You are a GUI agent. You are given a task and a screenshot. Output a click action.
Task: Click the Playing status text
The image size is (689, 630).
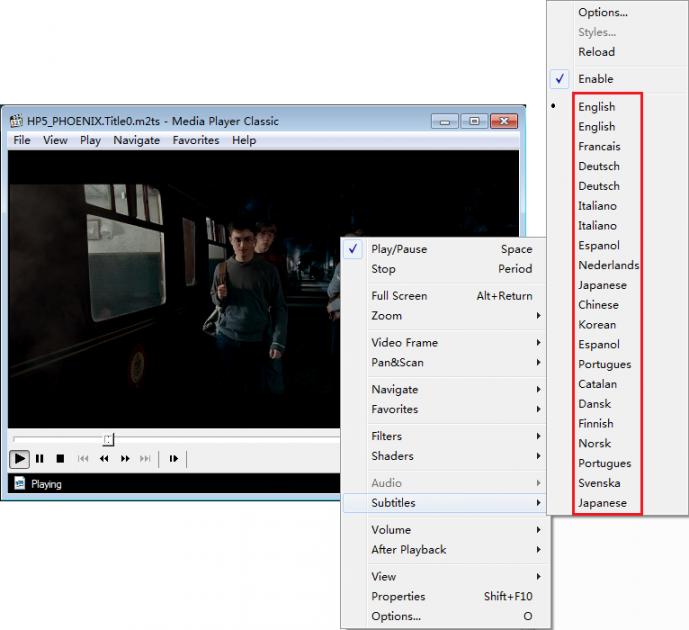46,484
